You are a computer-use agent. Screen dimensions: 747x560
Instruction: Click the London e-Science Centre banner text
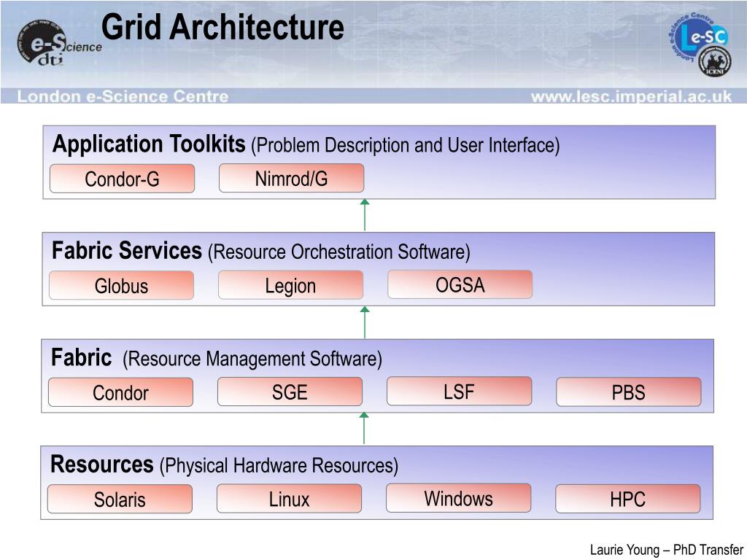click(123, 97)
